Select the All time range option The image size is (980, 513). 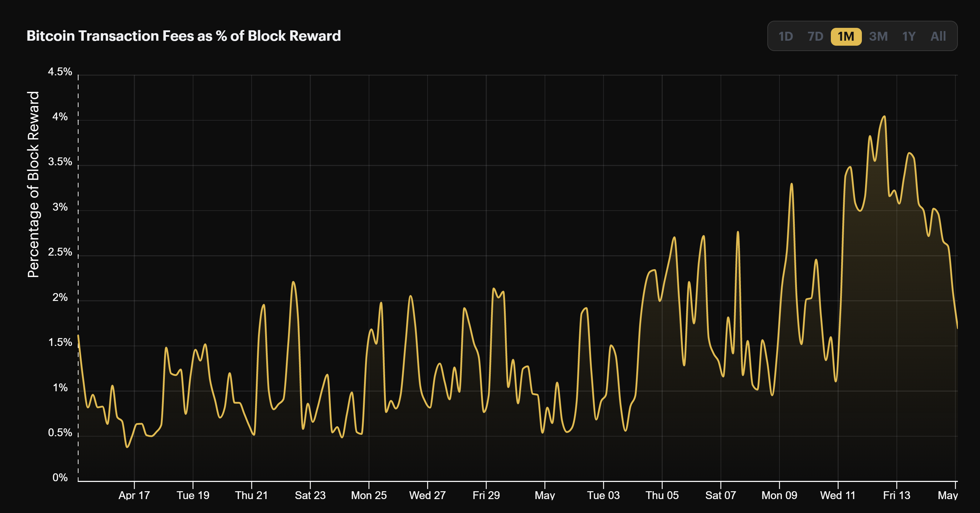click(938, 36)
